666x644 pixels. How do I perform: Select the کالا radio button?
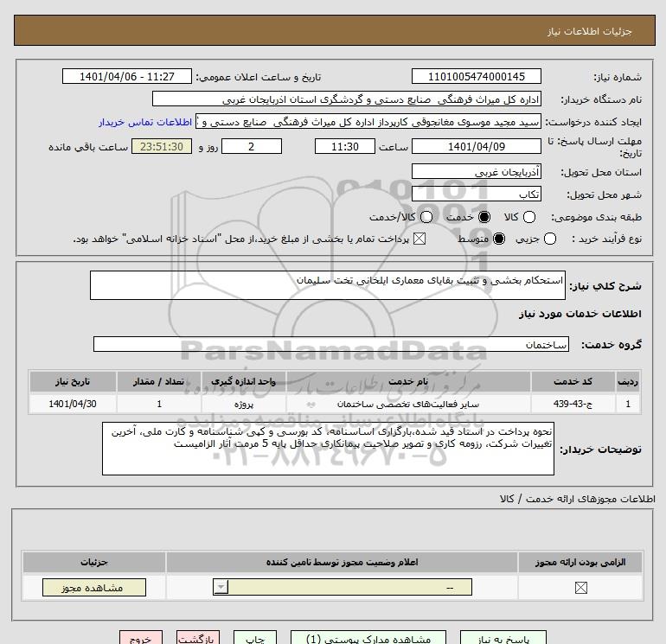point(529,217)
